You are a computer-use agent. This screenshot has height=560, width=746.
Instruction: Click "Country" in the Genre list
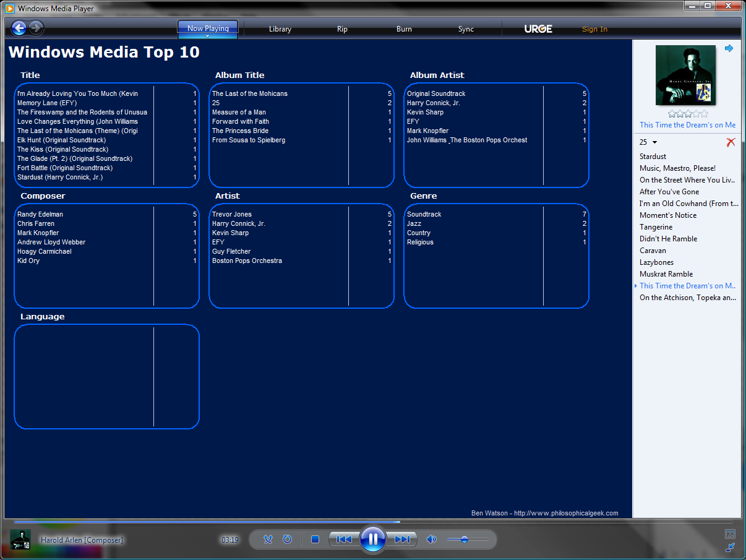(x=419, y=233)
